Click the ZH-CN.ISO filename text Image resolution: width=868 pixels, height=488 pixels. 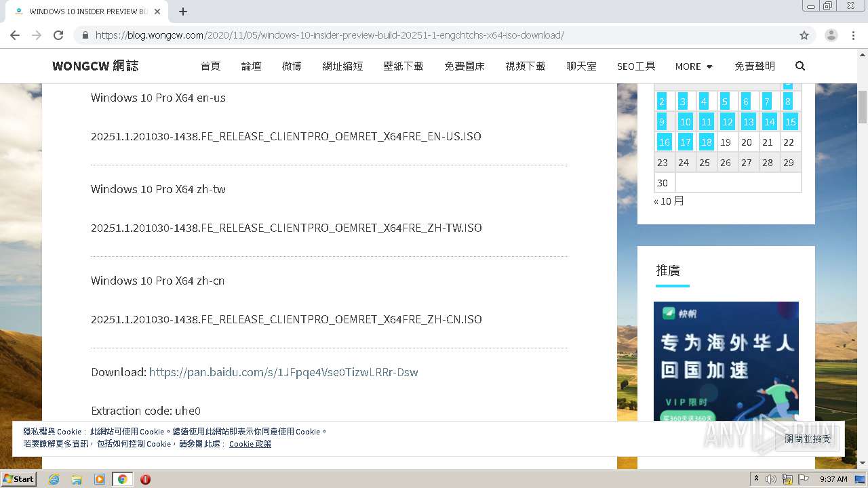coord(286,319)
